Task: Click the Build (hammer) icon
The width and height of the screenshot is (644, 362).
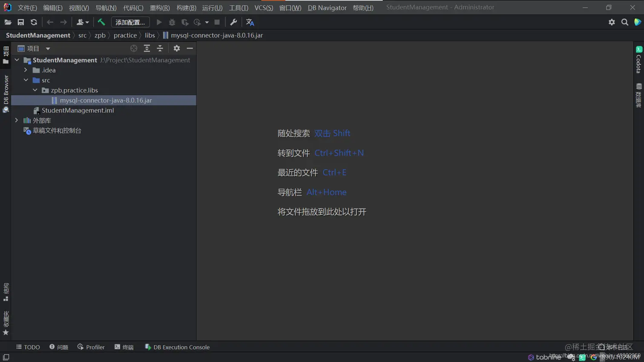Action: tap(101, 22)
